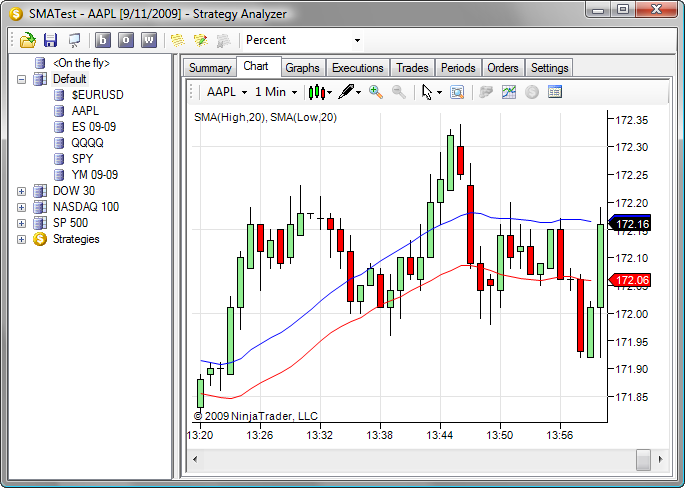This screenshot has width=685, height=488.
Task: Go to the Executions tab
Action: [358, 68]
